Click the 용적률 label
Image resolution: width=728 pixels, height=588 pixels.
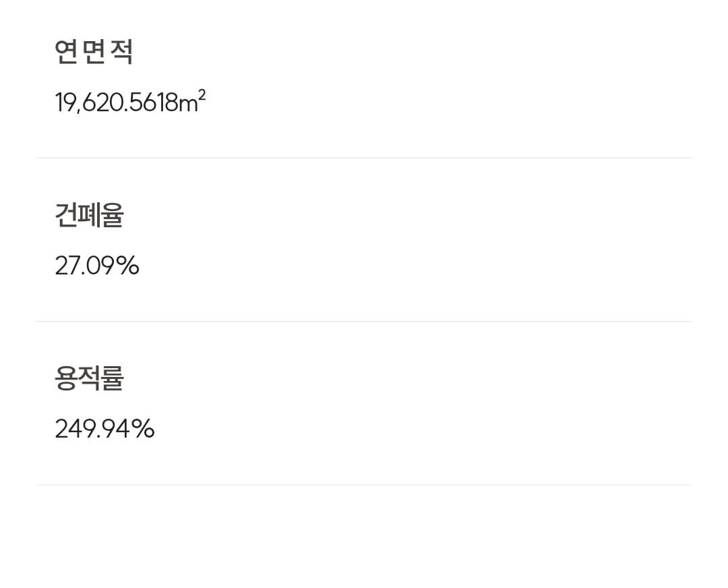click(89, 378)
